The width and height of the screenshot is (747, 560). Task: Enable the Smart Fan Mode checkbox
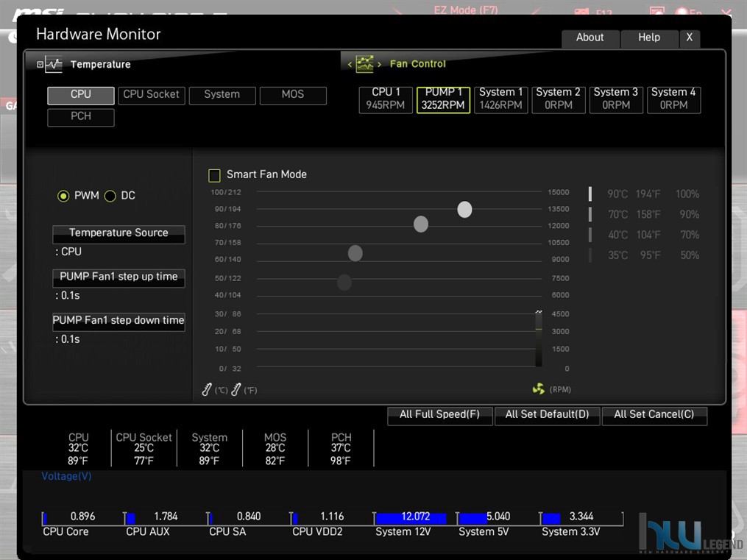click(214, 175)
